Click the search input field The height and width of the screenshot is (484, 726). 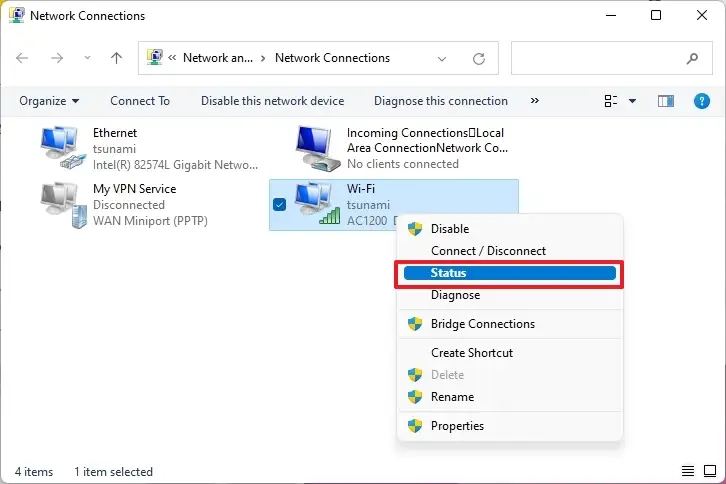click(x=598, y=58)
